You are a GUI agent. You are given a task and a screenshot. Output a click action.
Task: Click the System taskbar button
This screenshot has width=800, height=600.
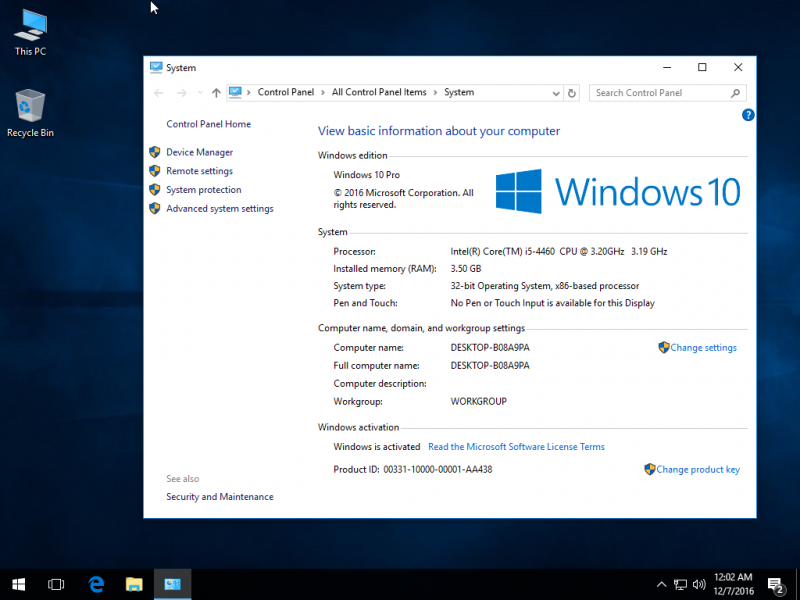(172, 584)
